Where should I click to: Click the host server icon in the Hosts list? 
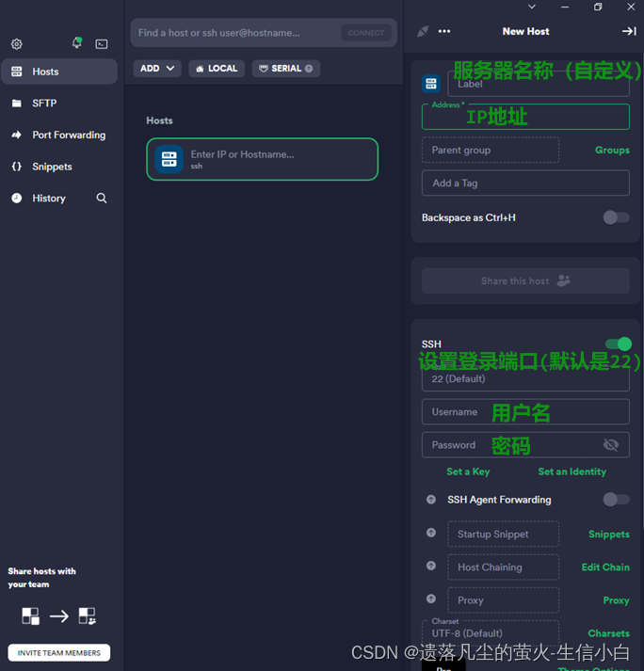point(169,159)
